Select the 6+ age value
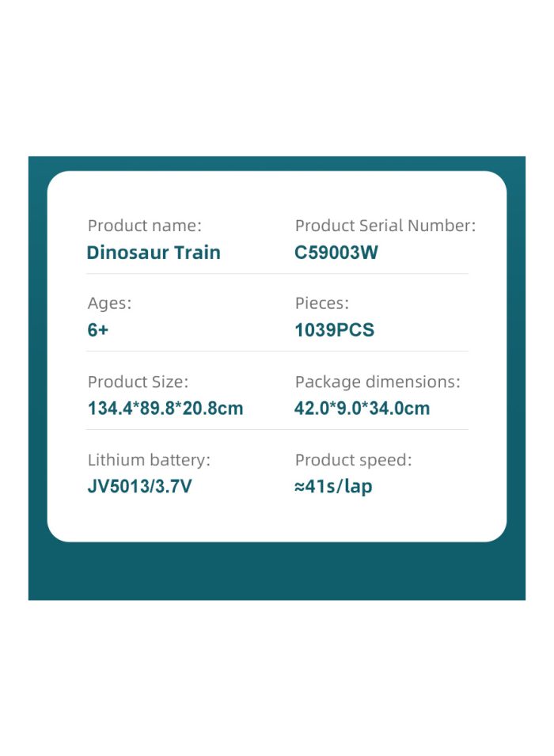This screenshot has height=756, width=554. click(98, 330)
